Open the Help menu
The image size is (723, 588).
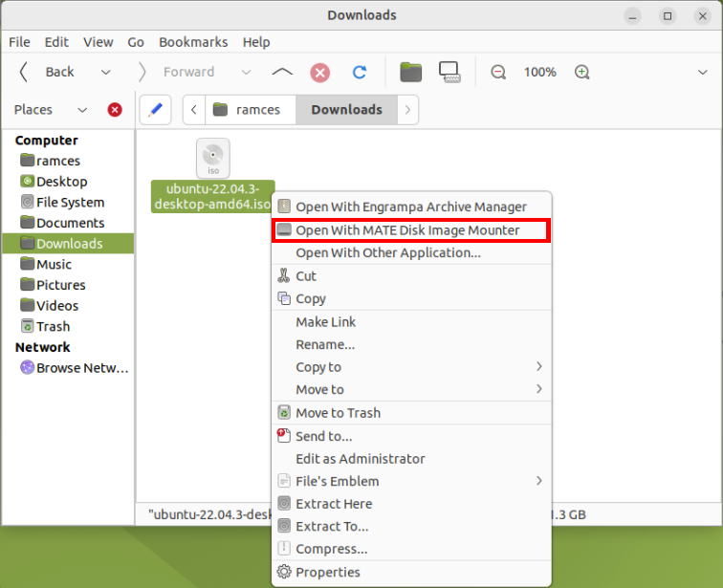tap(256, 42)
